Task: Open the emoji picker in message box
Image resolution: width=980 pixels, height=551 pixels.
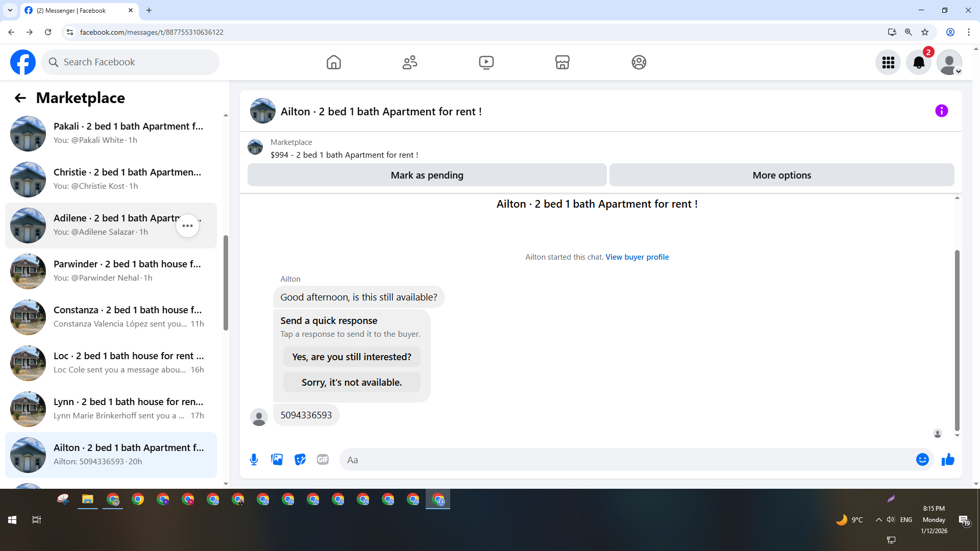Action: click(x=922, y=460)
